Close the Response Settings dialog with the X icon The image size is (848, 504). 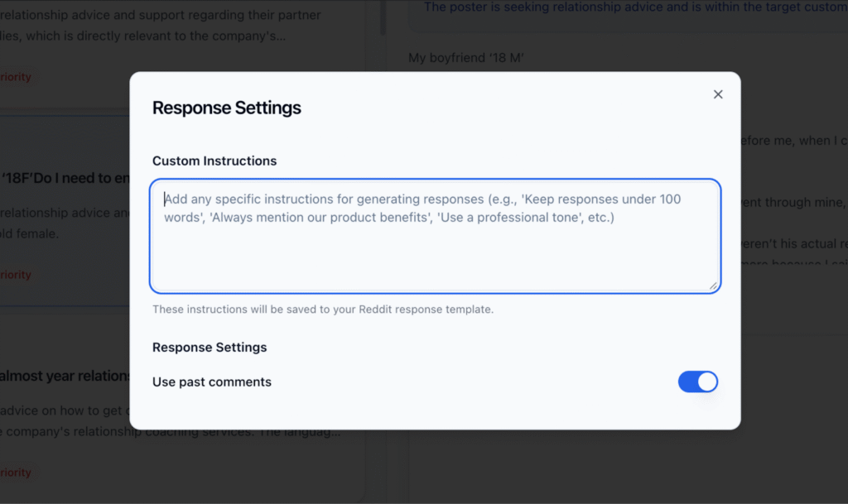[718, 94]
